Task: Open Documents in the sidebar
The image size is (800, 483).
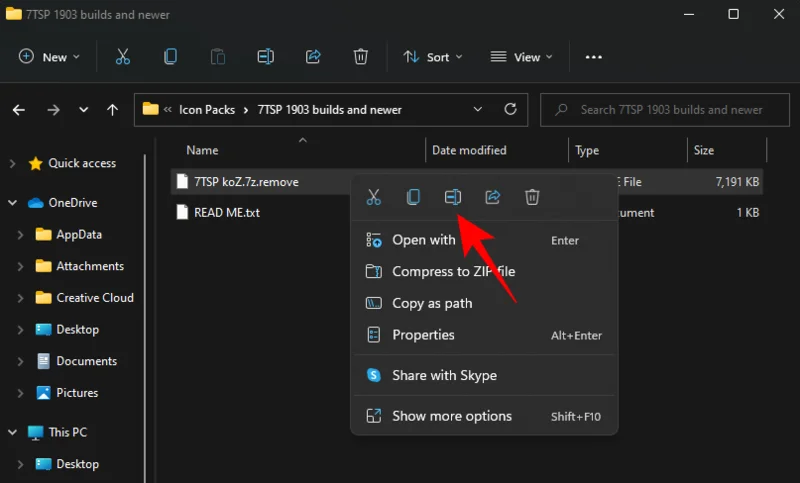Action: pos(86,361)
